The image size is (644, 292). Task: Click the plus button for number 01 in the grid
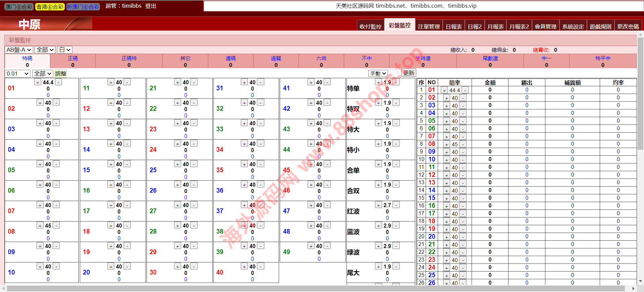coord(38,82)
